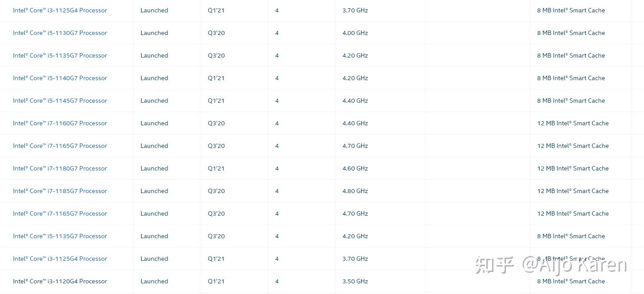Click the Q3'20 date in the i7-1160G7 row
Image resolution: width=644 pixels, height=294 pixels.
pos(216,123)
